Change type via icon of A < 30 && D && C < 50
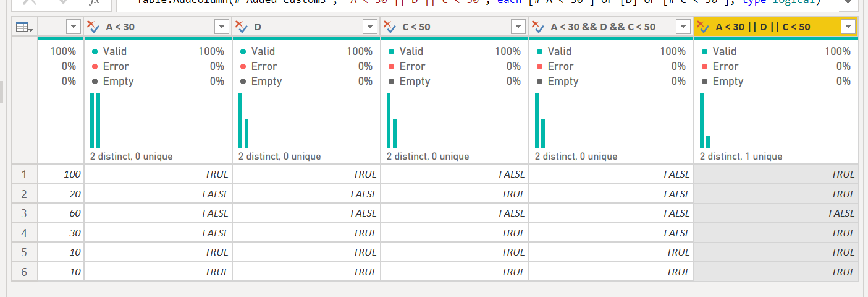868x297 pixels. [x=539, y=27]
